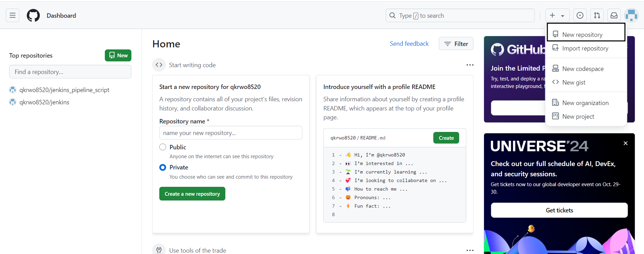Click Create a new repository button
Image resolution: width=644 pixels, height=254 pixels.
(192, 194)
